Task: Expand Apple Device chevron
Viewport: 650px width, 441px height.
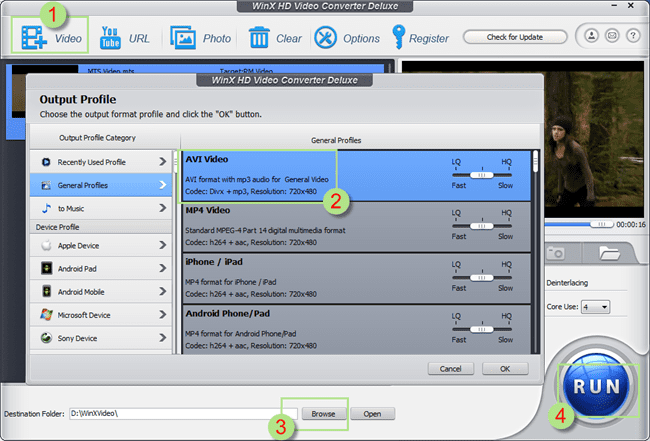Action: pyautogui.click(x=162, y=245)
